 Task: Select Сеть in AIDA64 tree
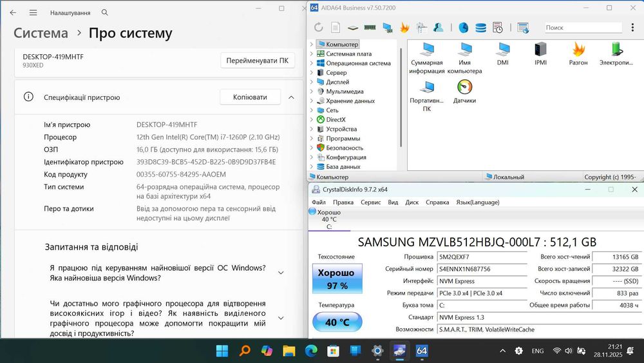point(332,110)
